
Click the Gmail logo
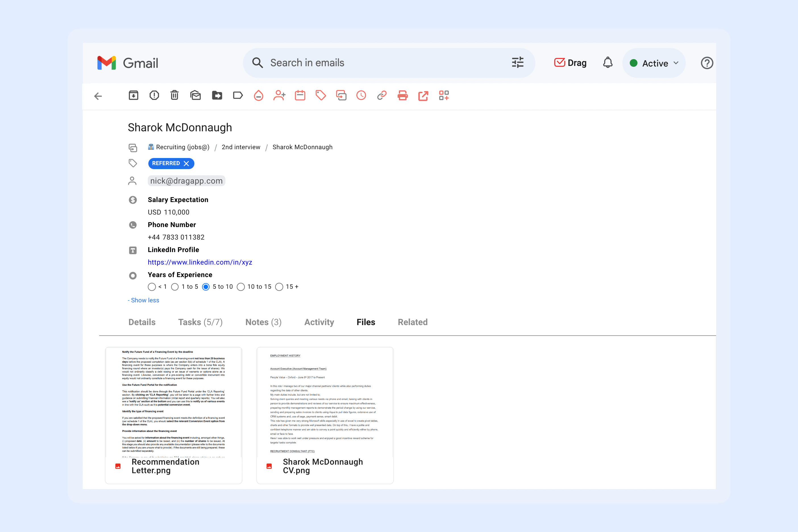pos(128,63)
